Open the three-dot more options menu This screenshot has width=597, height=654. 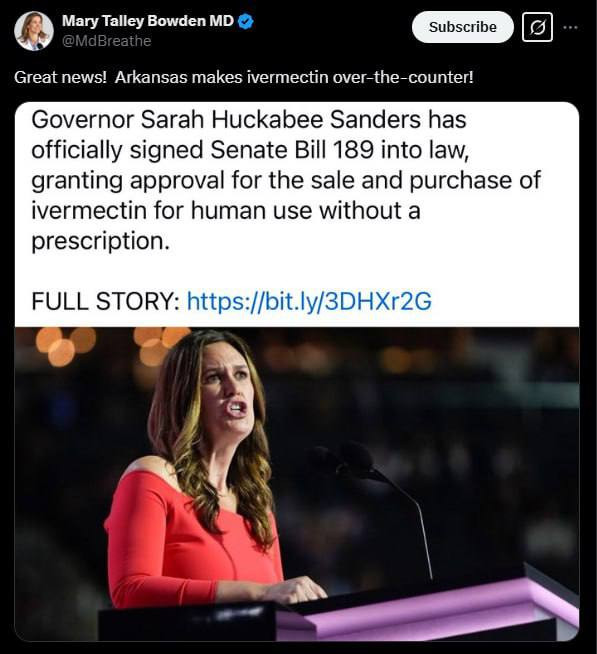tap(570, 28)
